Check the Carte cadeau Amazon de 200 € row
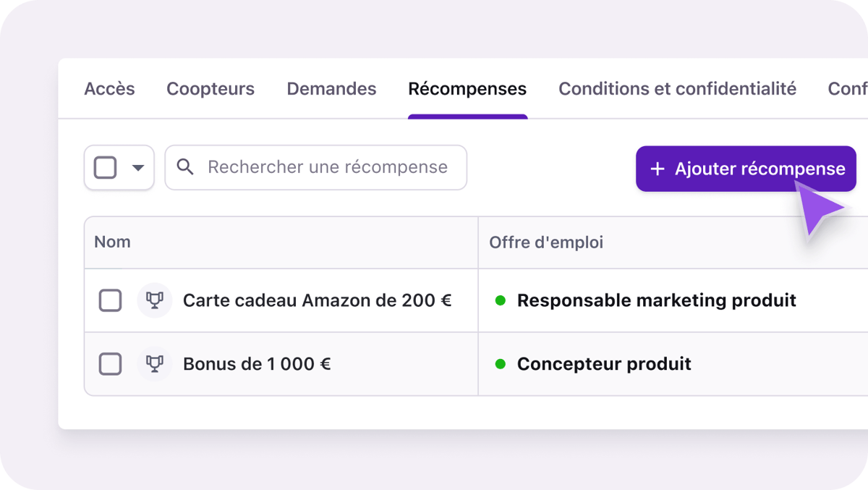The height and width of the screenshot is (490, 868). click(110, 300)
